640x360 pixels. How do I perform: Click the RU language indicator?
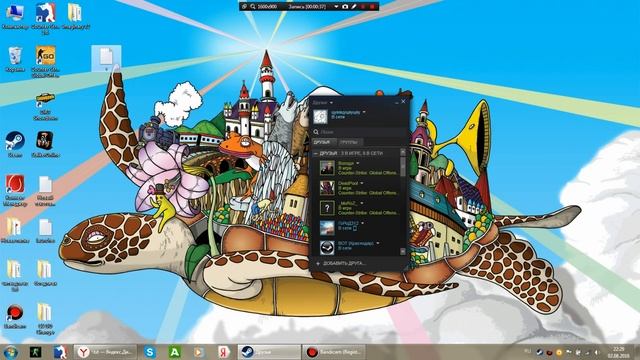click(x=528, y=351)
